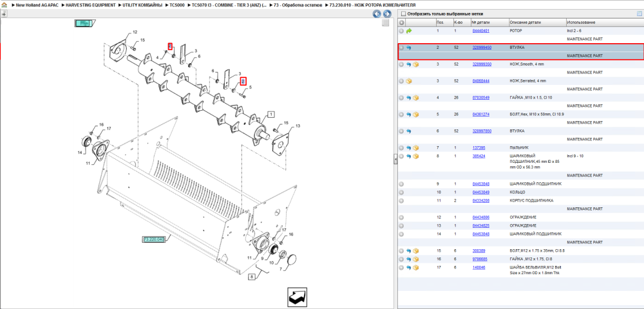Toggle the selection circle for part 84068444
Viewport: 644px width, 309px height.
click(x=402, y=81)
